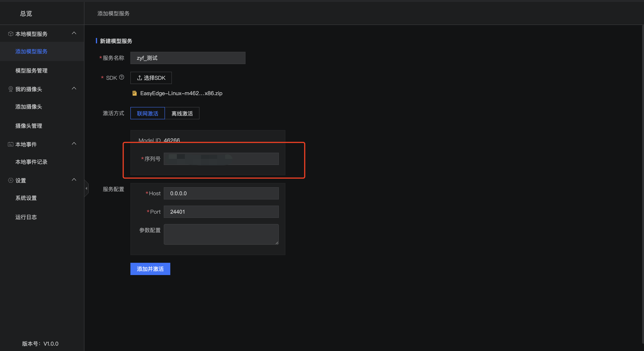Viewport: 644px width, 351px height.
Task: Click the camera icon beside 我的摄像头
Action: (11, 89)
